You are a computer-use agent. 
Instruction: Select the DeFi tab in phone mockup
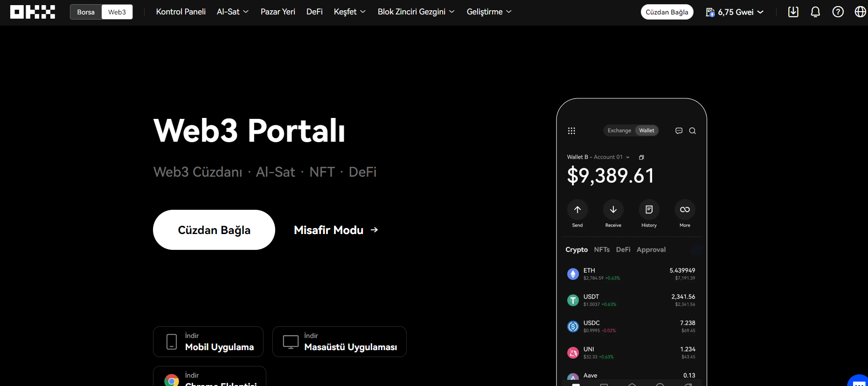[x=623, y=249]
